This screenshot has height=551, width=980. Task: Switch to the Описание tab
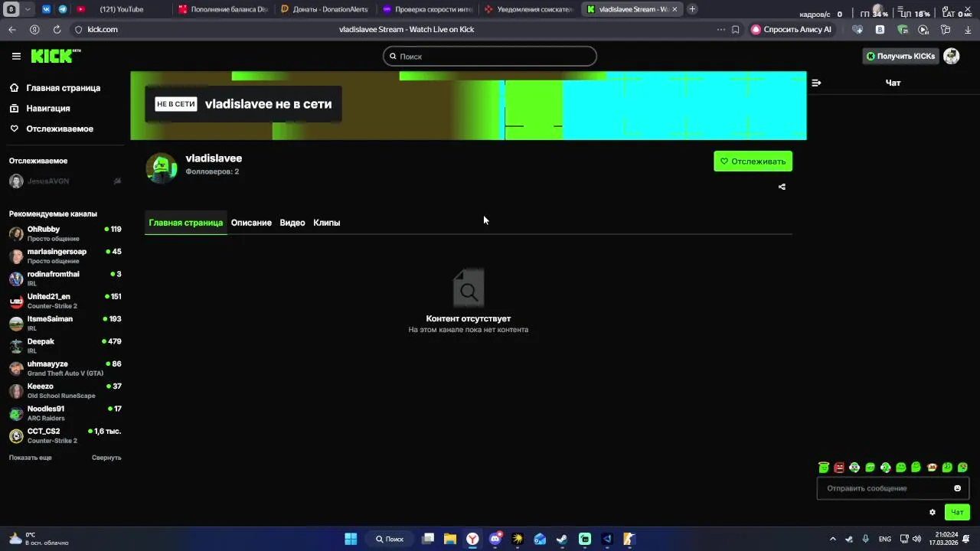point(251,223)
